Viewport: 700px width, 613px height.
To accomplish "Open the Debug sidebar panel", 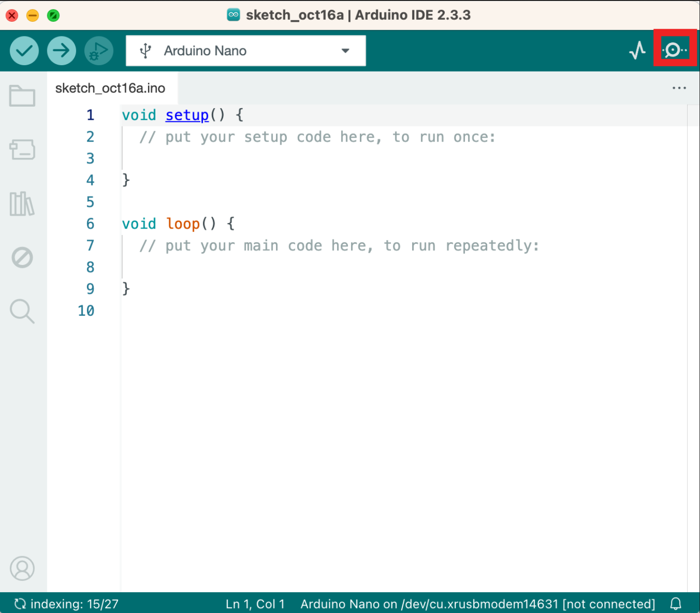I will [22, 257].
